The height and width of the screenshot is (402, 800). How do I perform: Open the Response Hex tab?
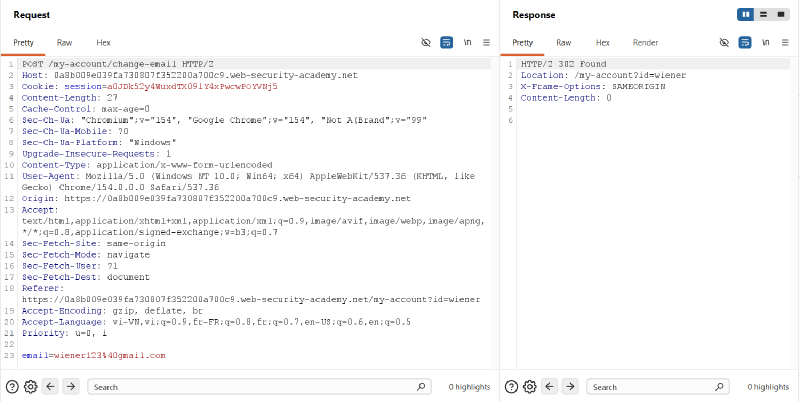click(x=603, y=43)
